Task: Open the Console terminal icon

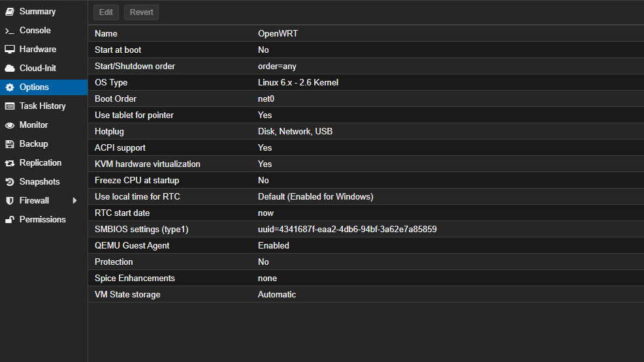Action: (10, 31)
